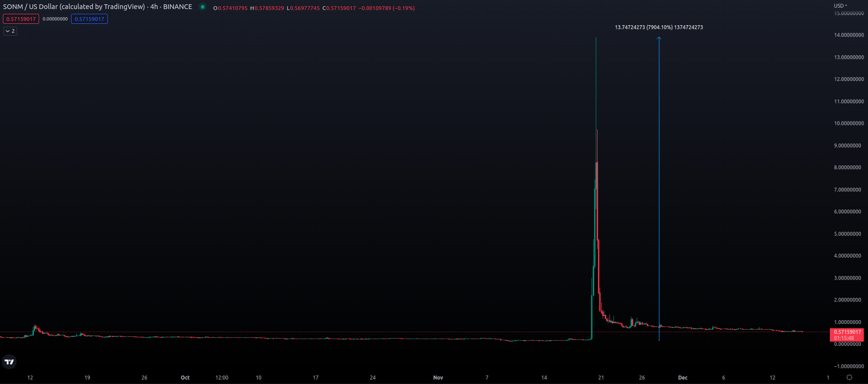Click the high price value H0.57859329

[x=267, y=8]
